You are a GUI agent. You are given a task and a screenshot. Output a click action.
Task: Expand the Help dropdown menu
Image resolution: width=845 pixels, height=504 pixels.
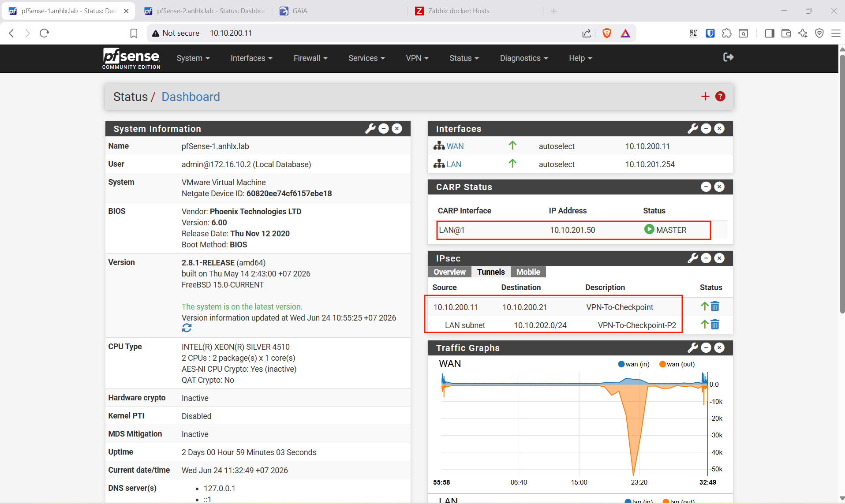(580, 58)
